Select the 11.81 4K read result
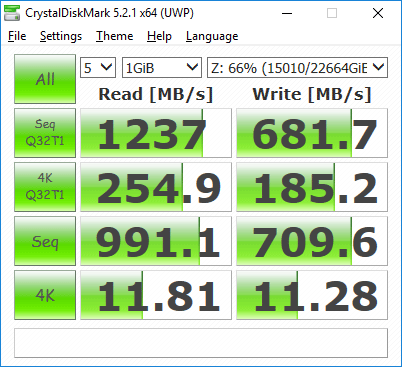Image resolution: width=402 pixels, height=367 pixels. click(156, 295)
